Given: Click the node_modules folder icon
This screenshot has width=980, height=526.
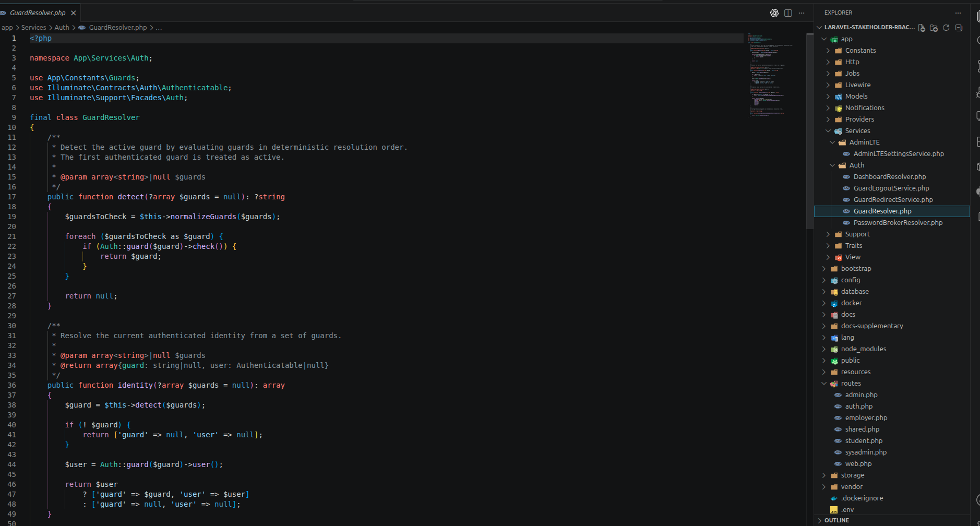Looking at the screenshot, I should point(834,349).
